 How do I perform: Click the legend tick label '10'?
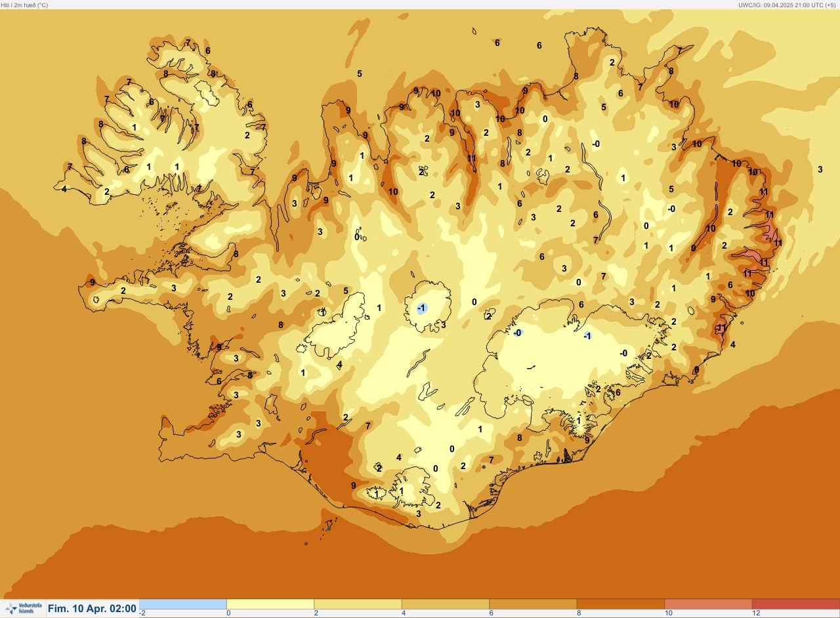click(x=669, y=613)
